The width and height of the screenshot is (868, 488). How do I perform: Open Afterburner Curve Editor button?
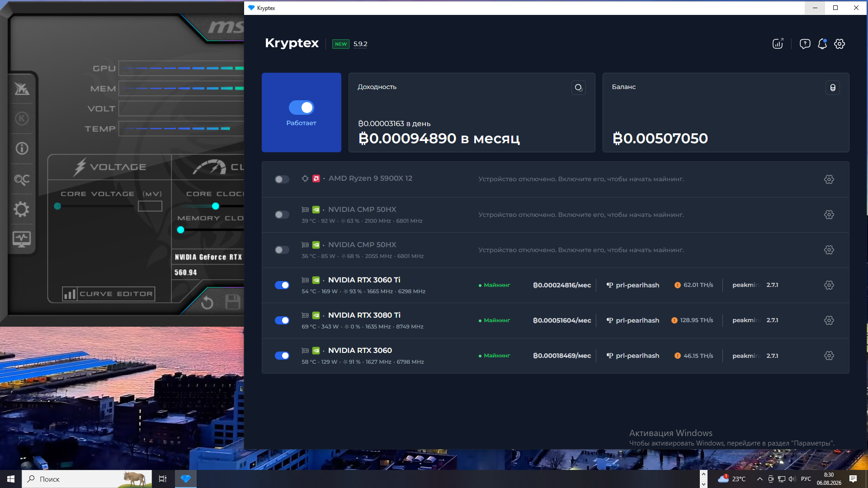coord(108,294)
